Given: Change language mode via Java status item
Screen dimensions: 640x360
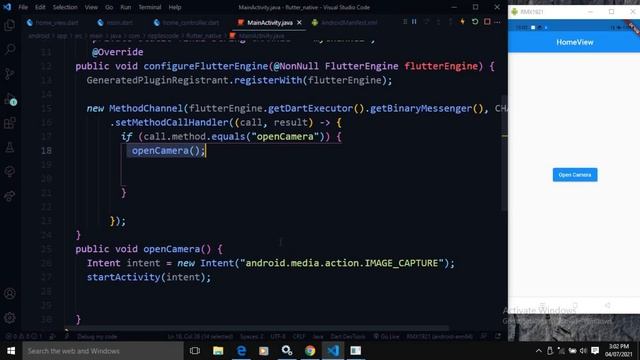Looking at the screenshot, I should 318,337.
